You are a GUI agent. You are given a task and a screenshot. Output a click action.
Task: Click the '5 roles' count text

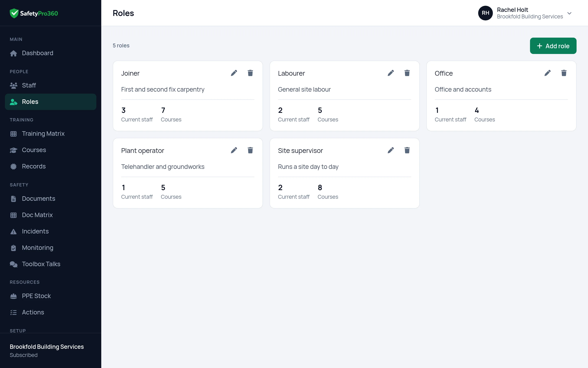coord(121,46)
